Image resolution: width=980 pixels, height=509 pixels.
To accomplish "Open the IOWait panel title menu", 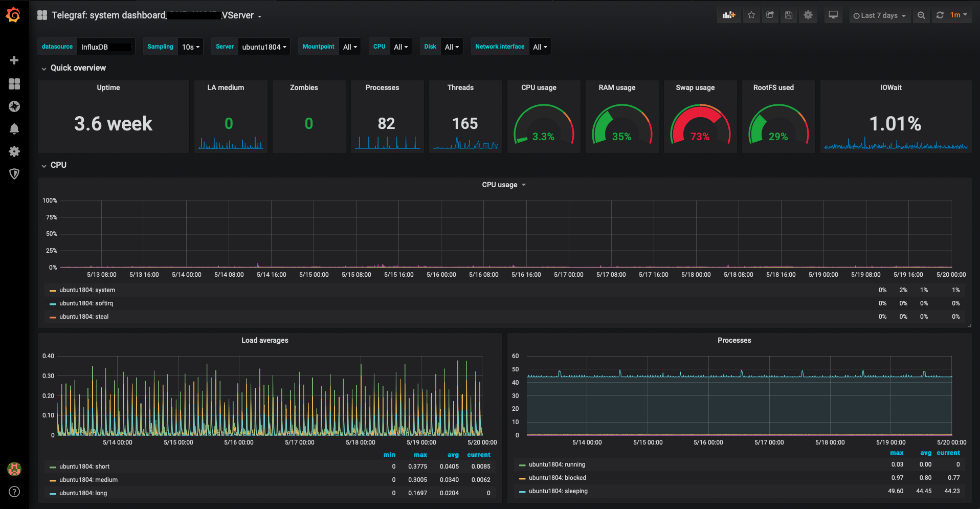I will pos(890,87).
